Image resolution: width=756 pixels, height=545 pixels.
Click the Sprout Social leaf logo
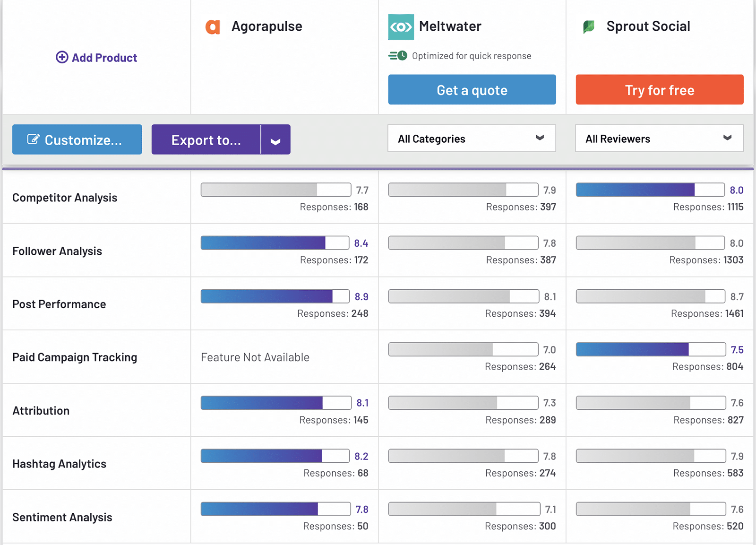tap(589, 27)
